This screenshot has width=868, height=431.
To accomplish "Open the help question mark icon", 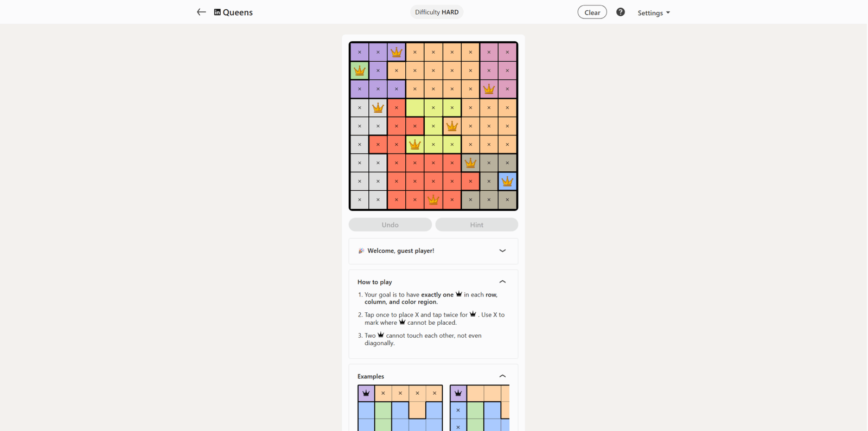I will pos(621,12).
